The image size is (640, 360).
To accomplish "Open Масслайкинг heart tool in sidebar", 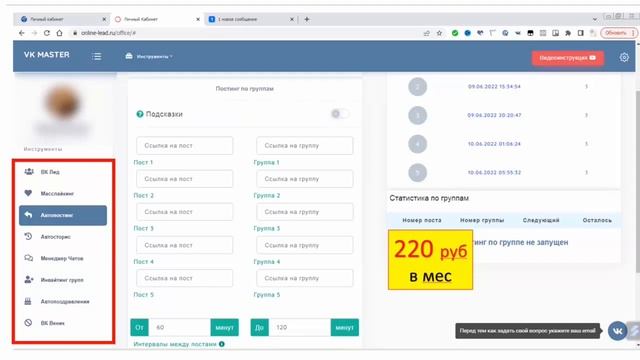I will click(63, 193).
